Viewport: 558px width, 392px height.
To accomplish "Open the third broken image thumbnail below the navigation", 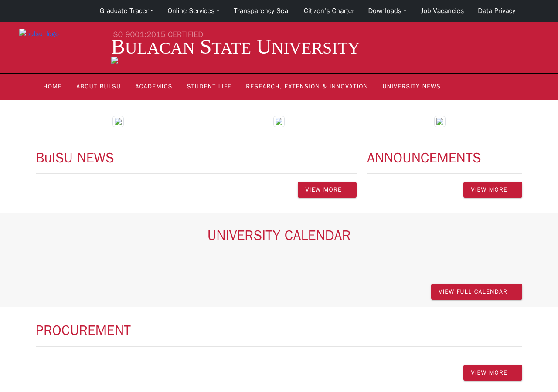I will point(440,122).
